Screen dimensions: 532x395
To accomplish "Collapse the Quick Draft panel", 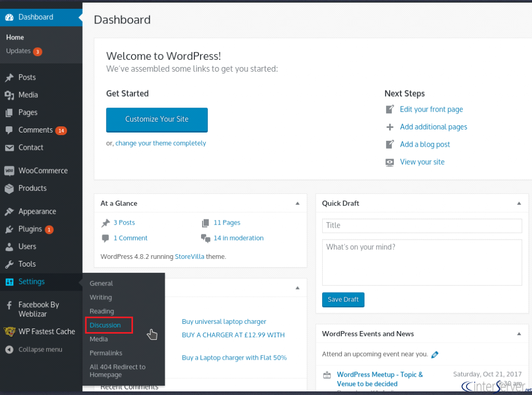I will [519, 204].
